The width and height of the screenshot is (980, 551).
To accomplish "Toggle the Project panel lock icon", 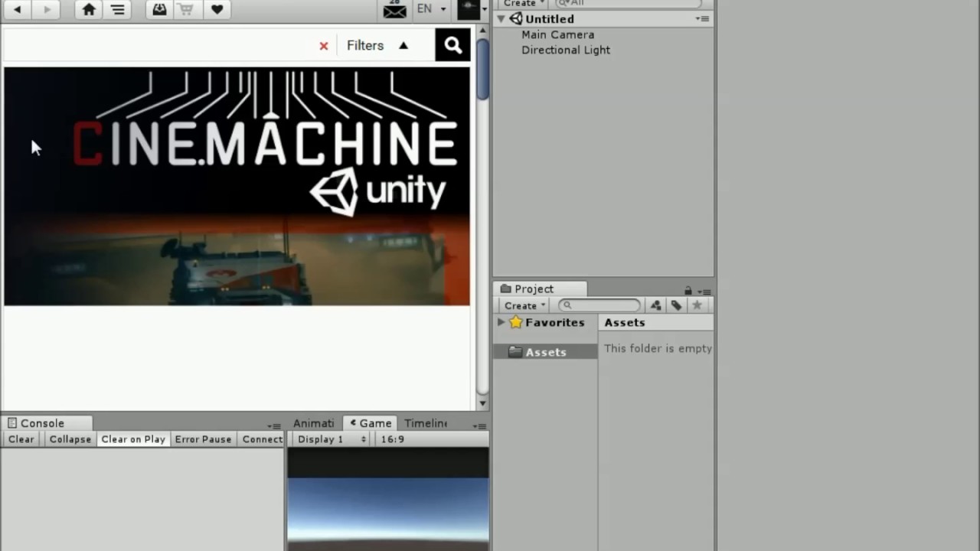I will (x=688, y=291).
